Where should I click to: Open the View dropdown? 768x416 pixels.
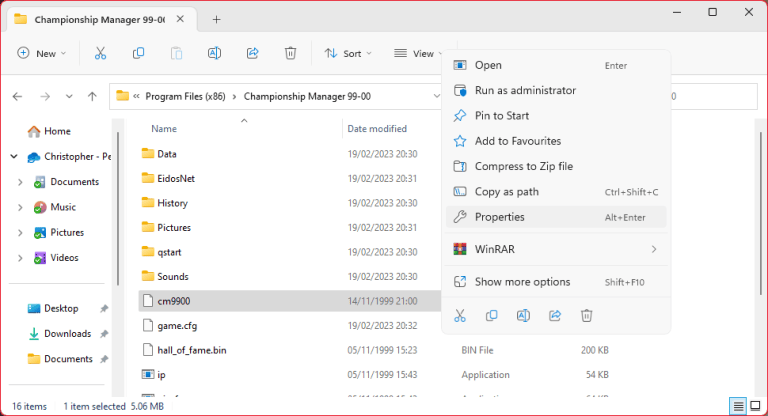click(419, 53)
